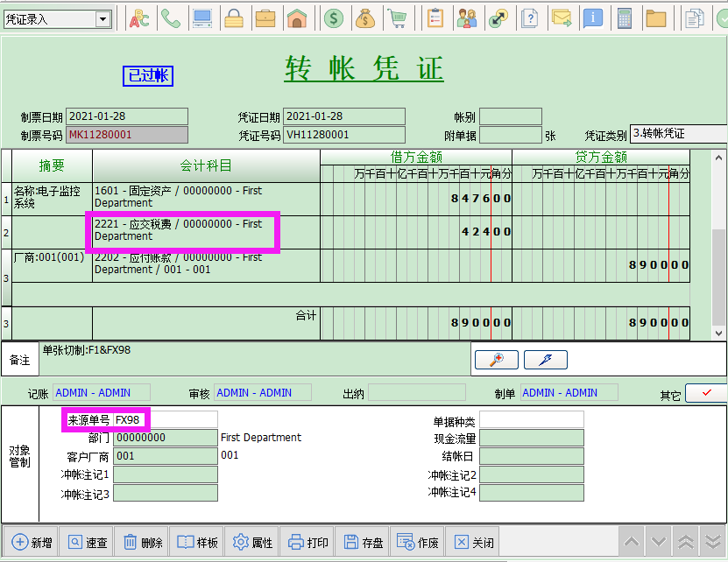728x562 pixels.
Task: Click the 新增 button
Action: click(x=32, y=543)
